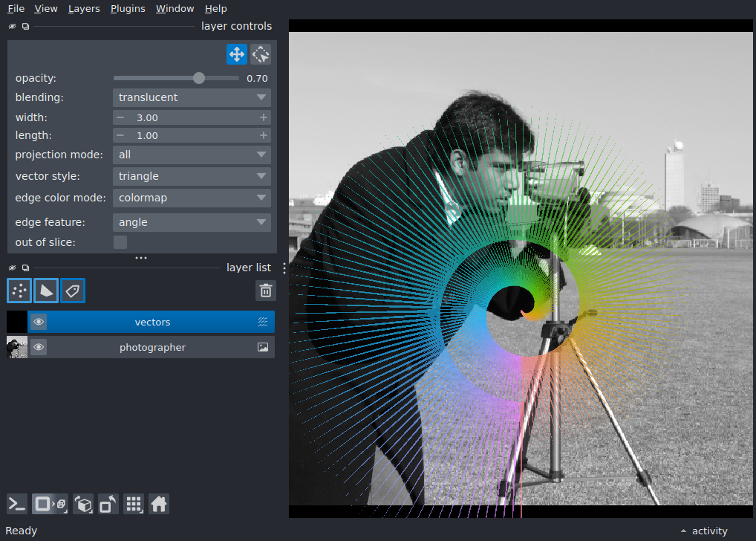Click the opacity value 0.70

[x=257, y=79]
